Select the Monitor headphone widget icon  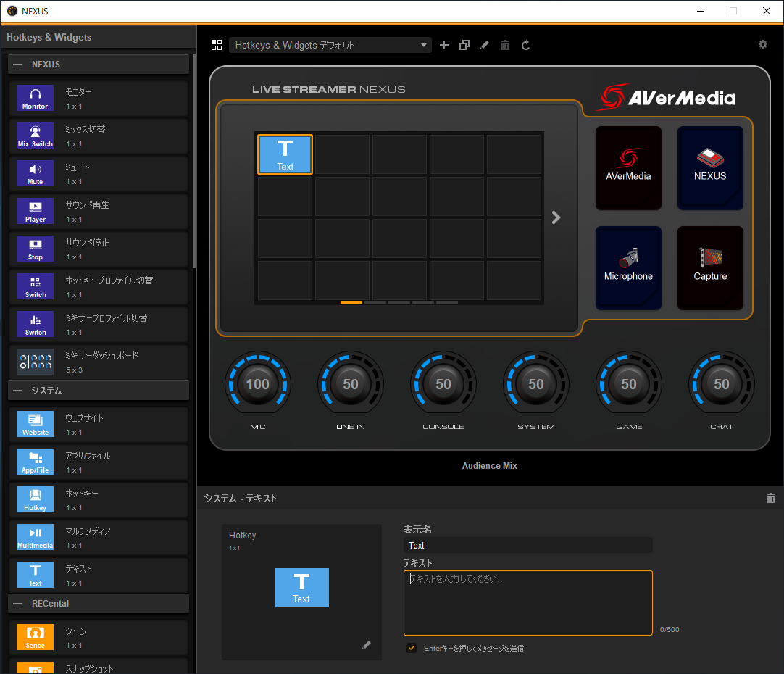(x=35, y=98)
